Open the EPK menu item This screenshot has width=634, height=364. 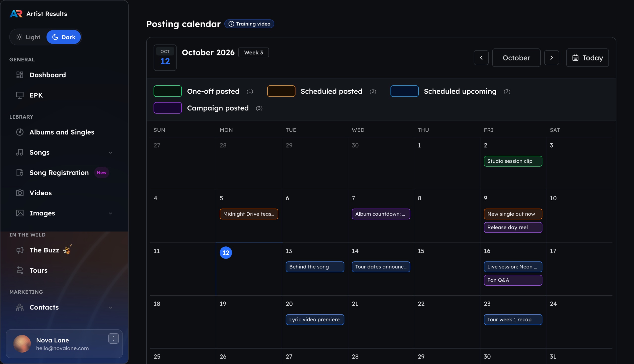pos(64,95)
